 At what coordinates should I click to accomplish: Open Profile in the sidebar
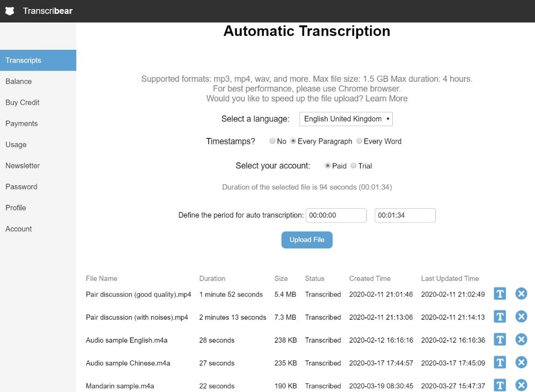coord(38,208)
